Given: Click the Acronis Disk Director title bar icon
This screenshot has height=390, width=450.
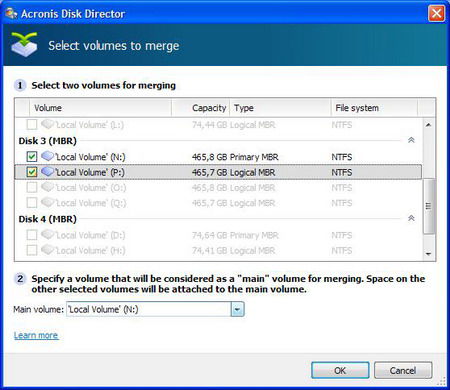Looking at the screenshot, I should point(11,14).
